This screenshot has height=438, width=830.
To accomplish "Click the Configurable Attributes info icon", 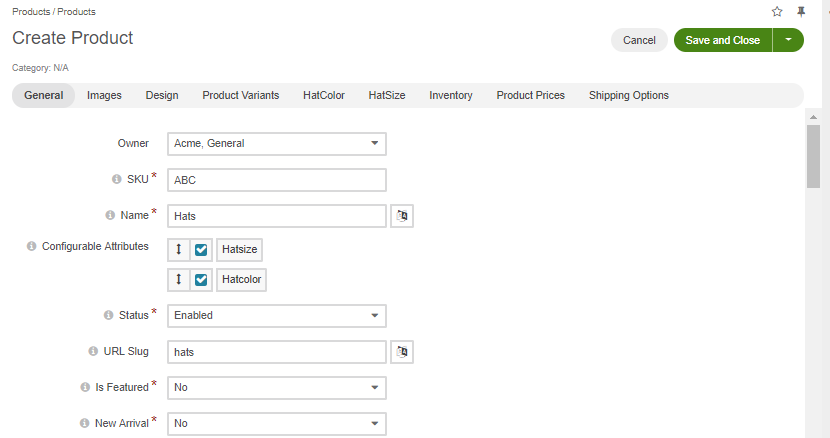I will (31, 246).
